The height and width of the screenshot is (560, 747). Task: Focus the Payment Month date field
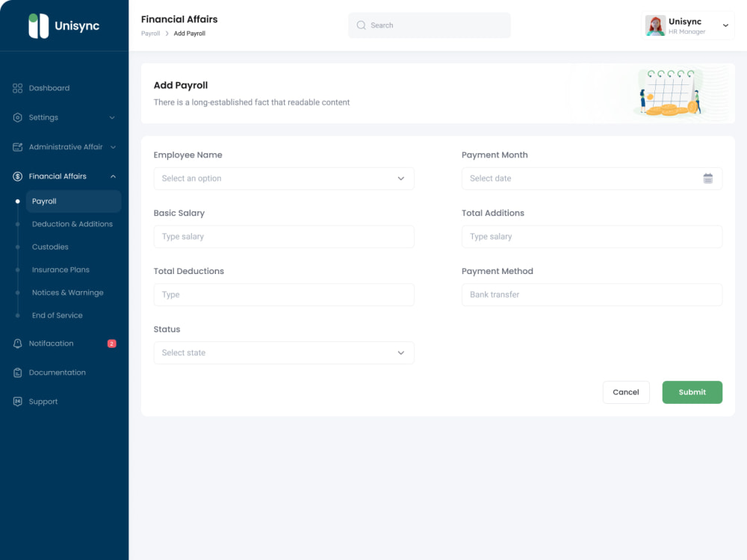pos(592,178)
